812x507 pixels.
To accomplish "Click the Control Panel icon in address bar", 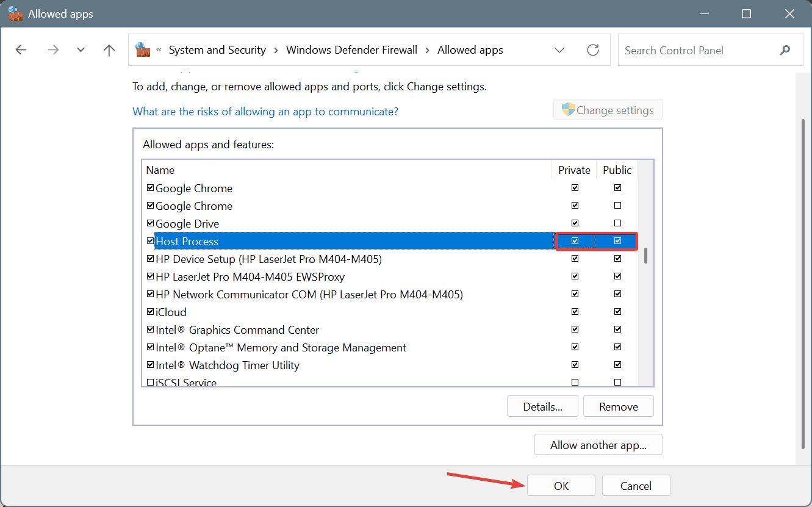I will [x=143, y=50].
